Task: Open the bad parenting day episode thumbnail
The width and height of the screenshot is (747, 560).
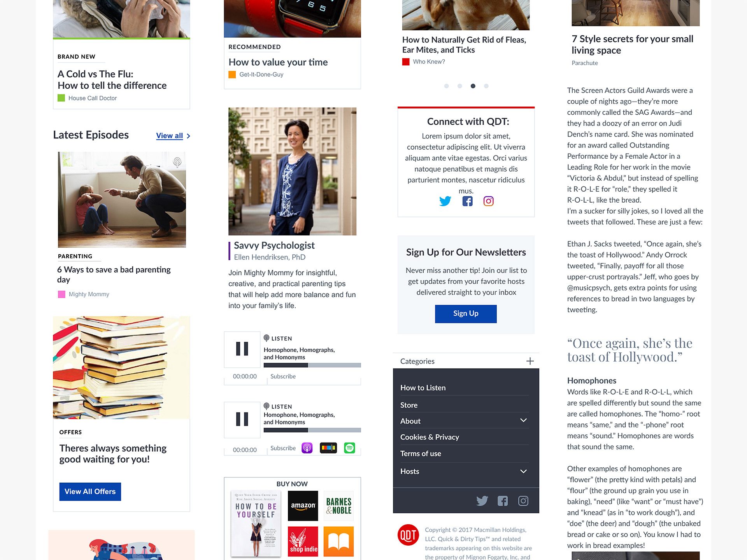Action: click(122, 200)
